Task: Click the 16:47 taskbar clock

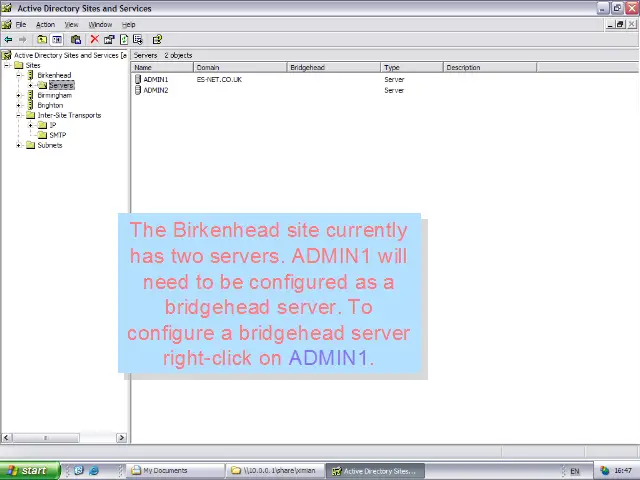Action: click(623, 471)
